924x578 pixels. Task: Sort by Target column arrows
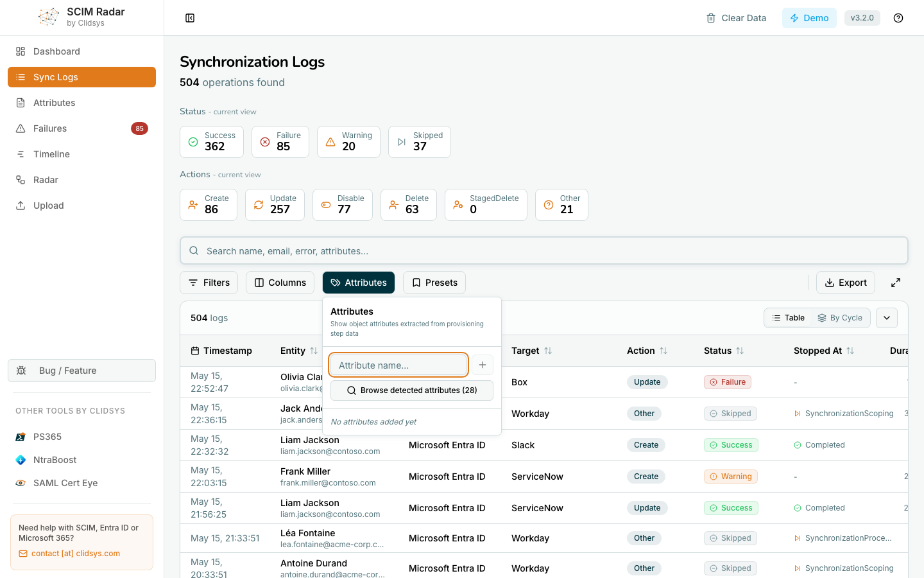[548, 351]
